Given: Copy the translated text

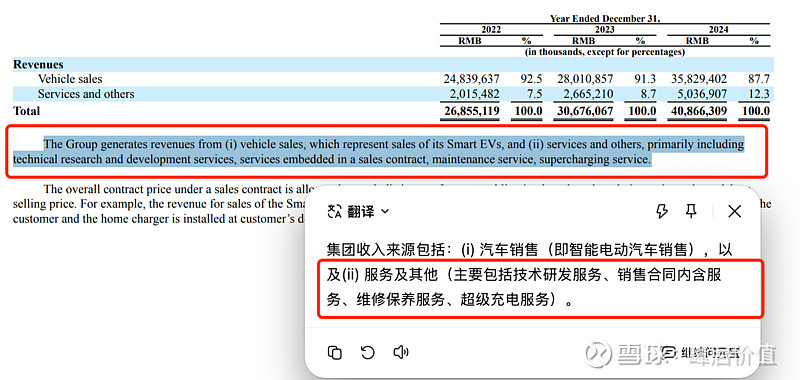Looking at the screenshot, I should 335,352.
